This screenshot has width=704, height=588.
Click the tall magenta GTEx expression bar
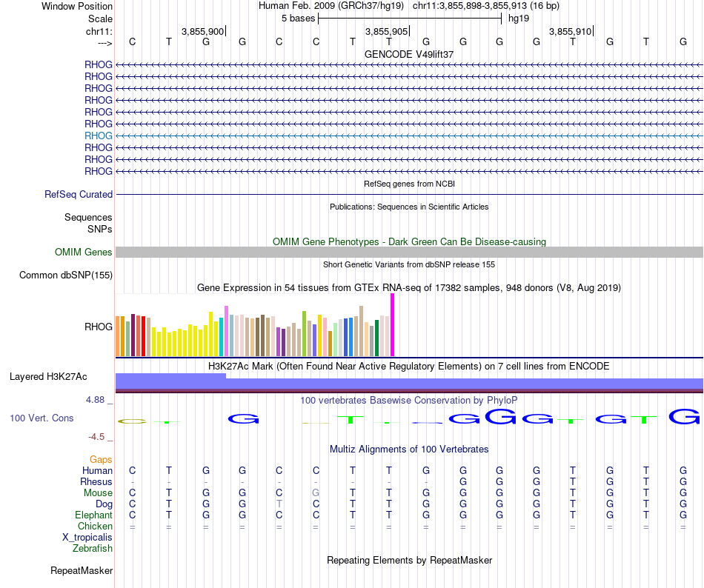[x=393, y=324]
